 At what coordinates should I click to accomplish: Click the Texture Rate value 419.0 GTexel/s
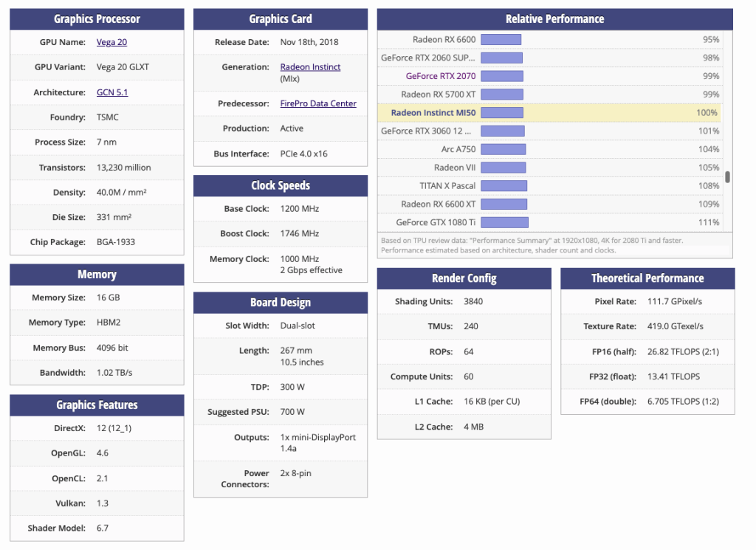point(675,326)
